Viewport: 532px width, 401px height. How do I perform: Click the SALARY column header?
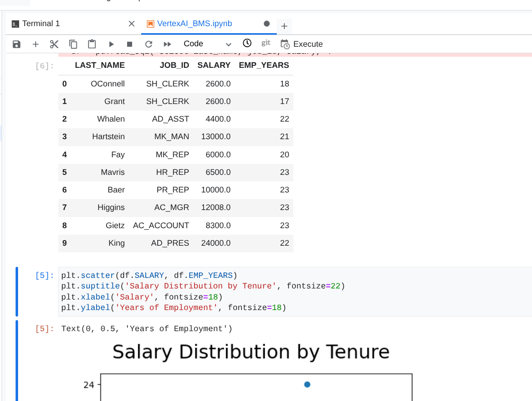click(x=214, y=65)
